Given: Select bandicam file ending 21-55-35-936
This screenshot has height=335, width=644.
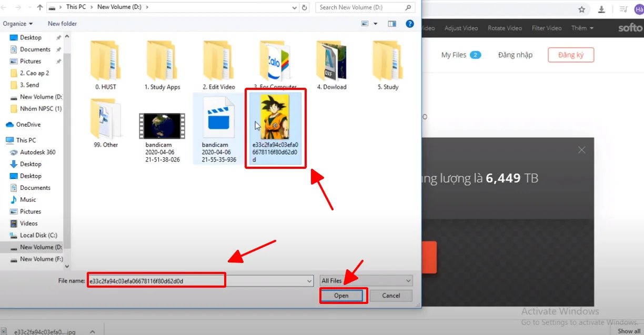Looking at the screenshot, I should tap(219, 129).
